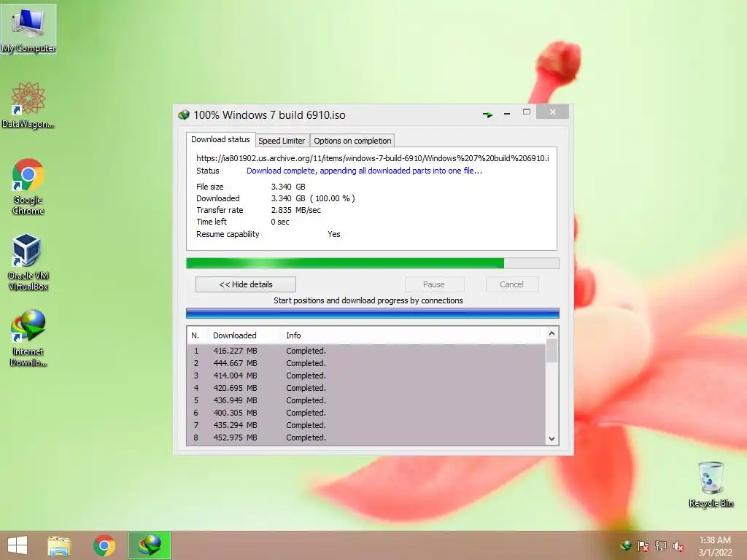Click the Resume capability Yes value
747x560 pixels.
(334, 234)
